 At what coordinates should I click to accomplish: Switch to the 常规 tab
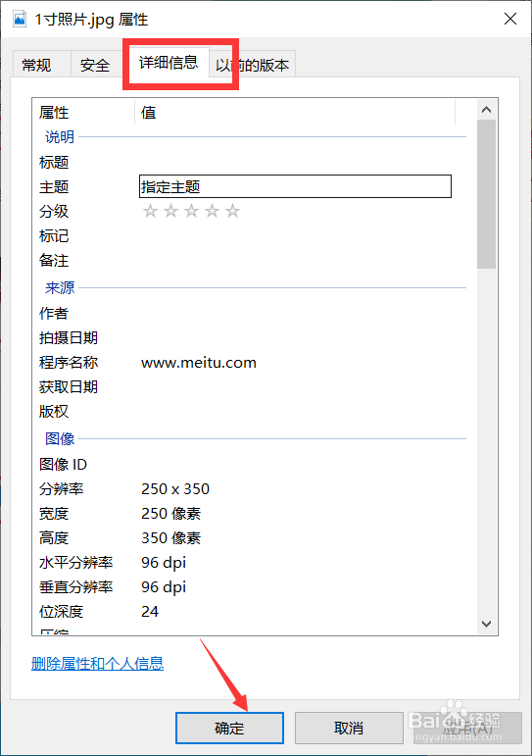click(x=36, y=65)
